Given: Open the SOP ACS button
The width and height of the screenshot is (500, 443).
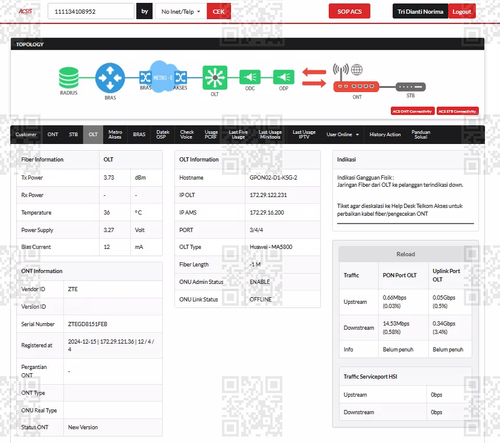Looking at the screenshot, I should point(349,11).
